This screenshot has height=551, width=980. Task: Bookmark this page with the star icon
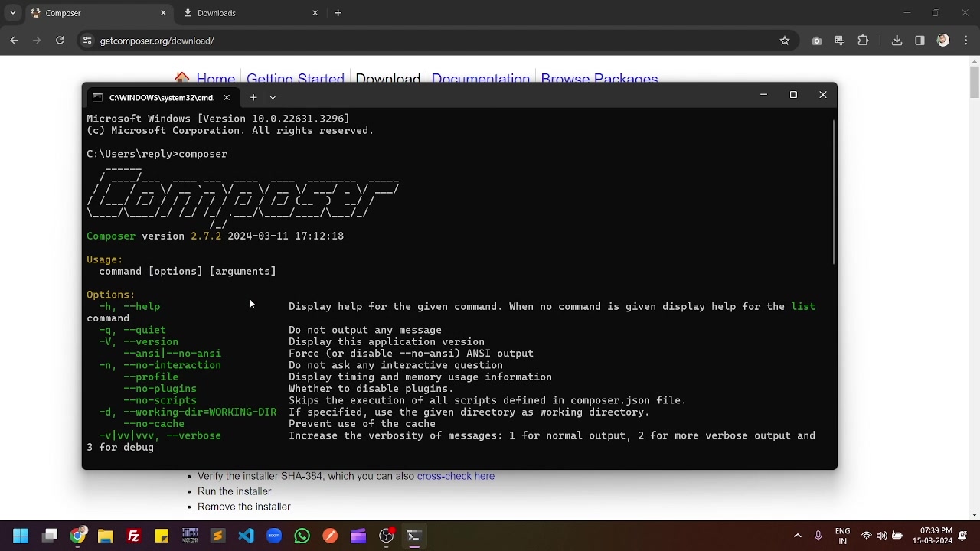(785, 41)
